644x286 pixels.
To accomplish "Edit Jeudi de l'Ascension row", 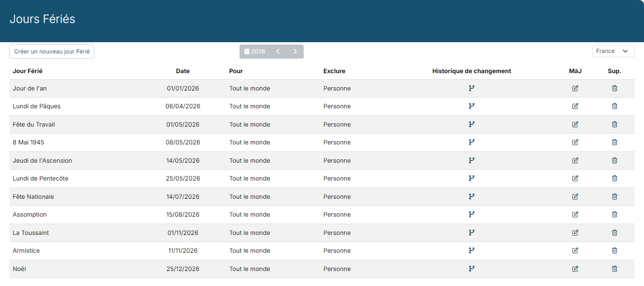I will [x=575, y=160].
